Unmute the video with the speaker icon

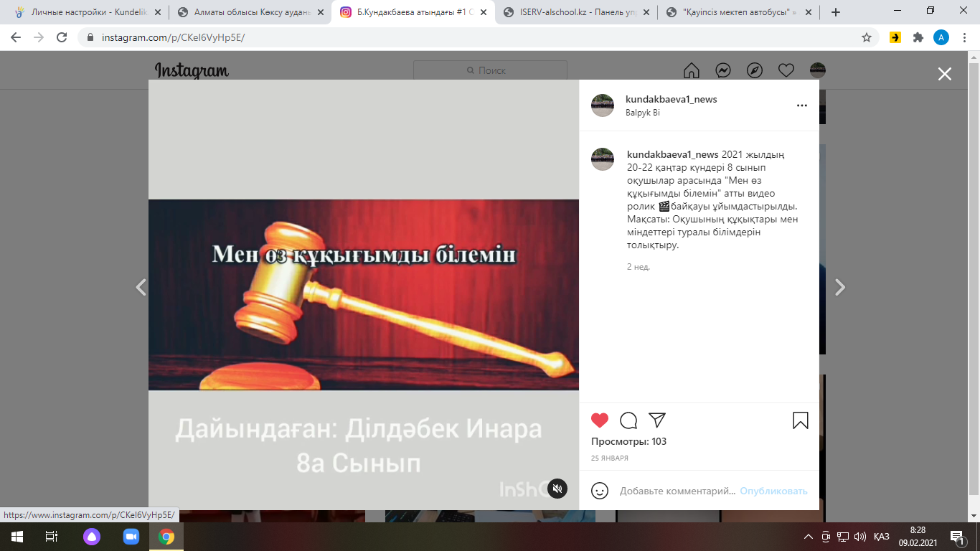[x=557, y=489]
